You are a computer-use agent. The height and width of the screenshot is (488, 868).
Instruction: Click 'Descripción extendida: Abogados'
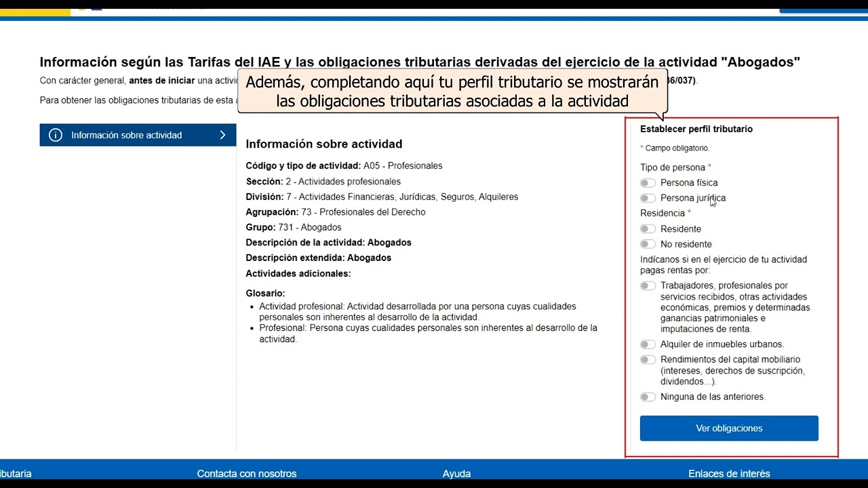[319, 258]
